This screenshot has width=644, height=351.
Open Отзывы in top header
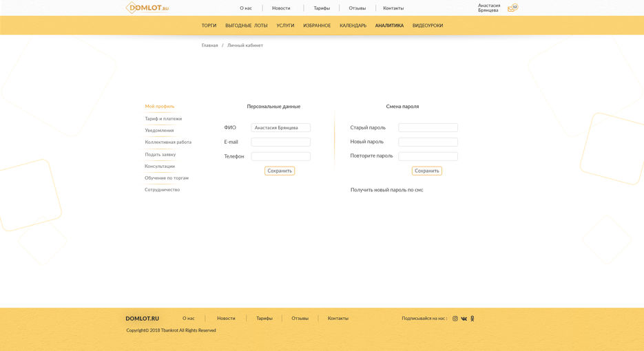tap(357, 8)
